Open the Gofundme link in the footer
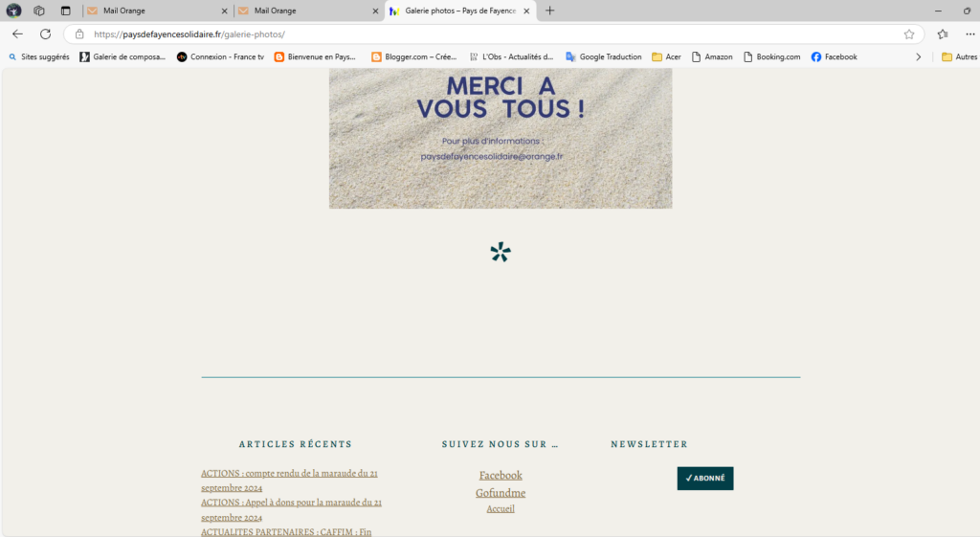The height and width of the screenshot is (537, 980). point(501,493)
